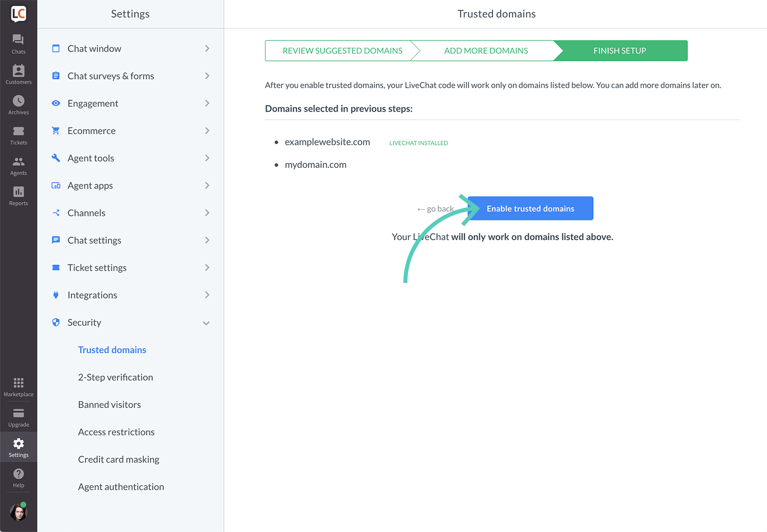Open Banned visitors settings
The width and height of the screenshot is (767, 532).
pyautogui.click(x=110, y=404)
